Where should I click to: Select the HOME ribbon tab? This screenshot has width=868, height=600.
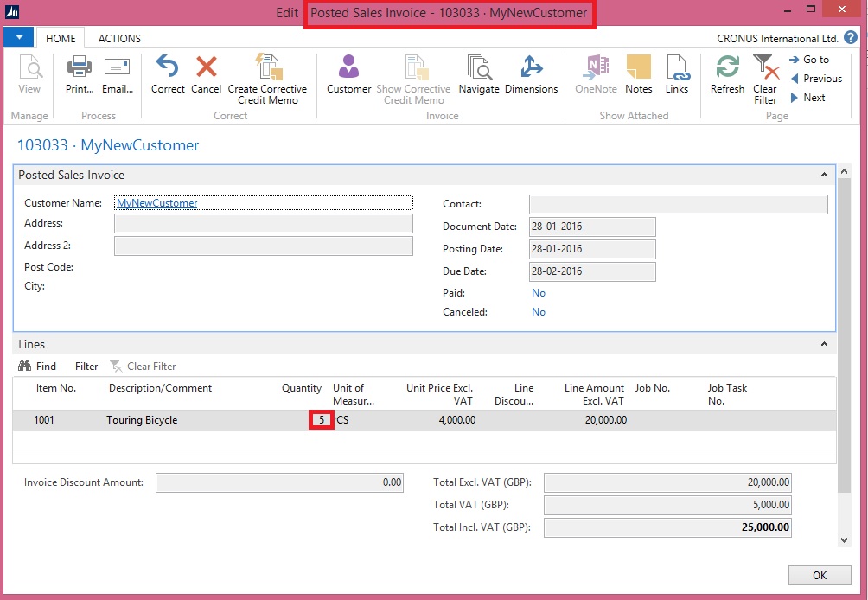(61, 39)
